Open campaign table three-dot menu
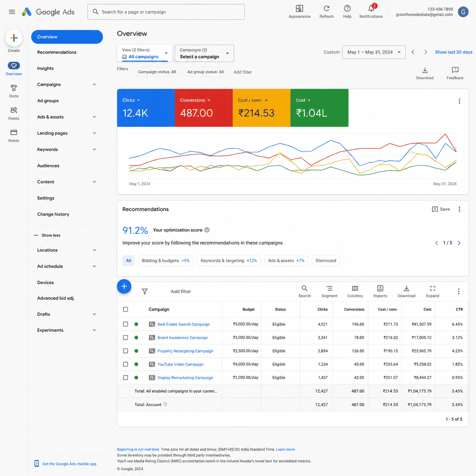 point(459,292)
